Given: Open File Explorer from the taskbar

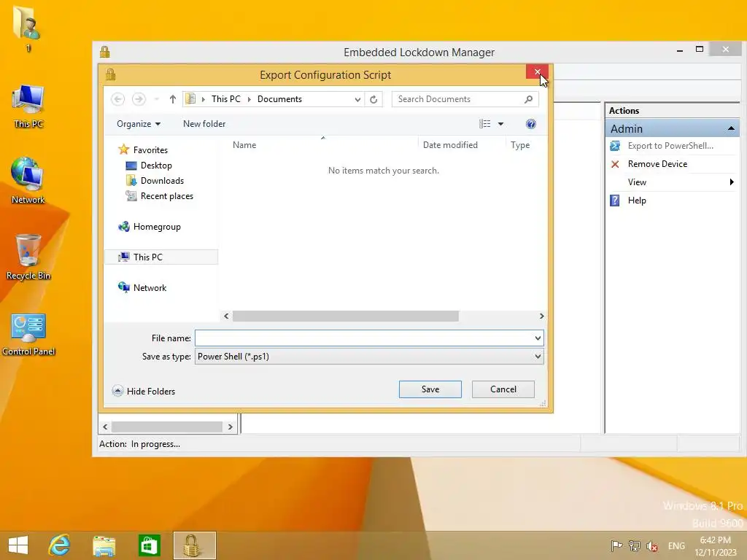Looking at the screenshot, I should pyautogui.click(x=104, y=545).
